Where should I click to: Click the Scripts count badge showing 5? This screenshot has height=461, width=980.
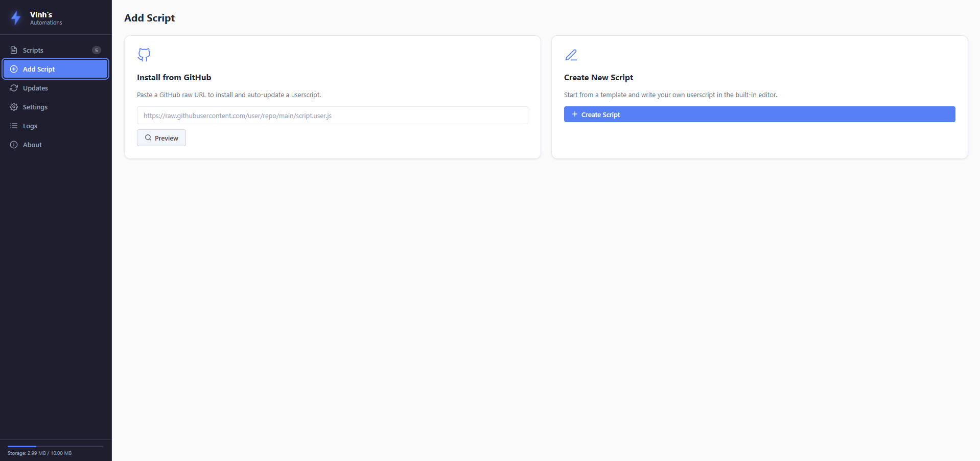pos(97,50)
